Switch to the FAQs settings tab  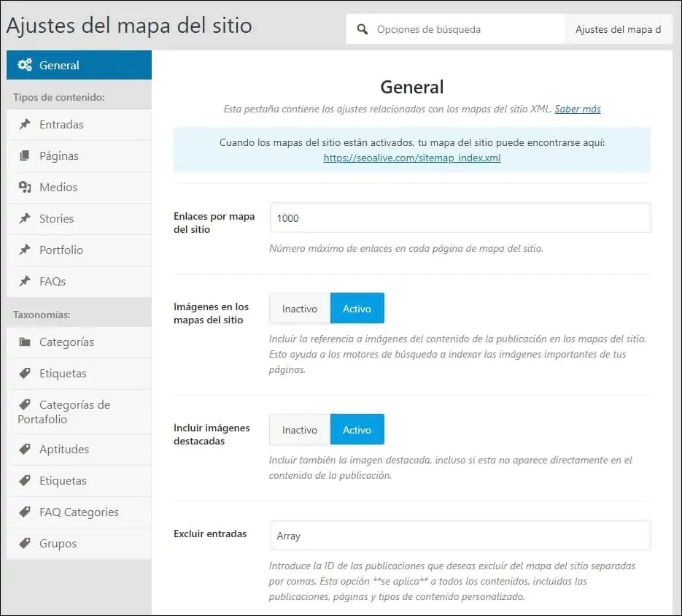(x=53, y=281)
